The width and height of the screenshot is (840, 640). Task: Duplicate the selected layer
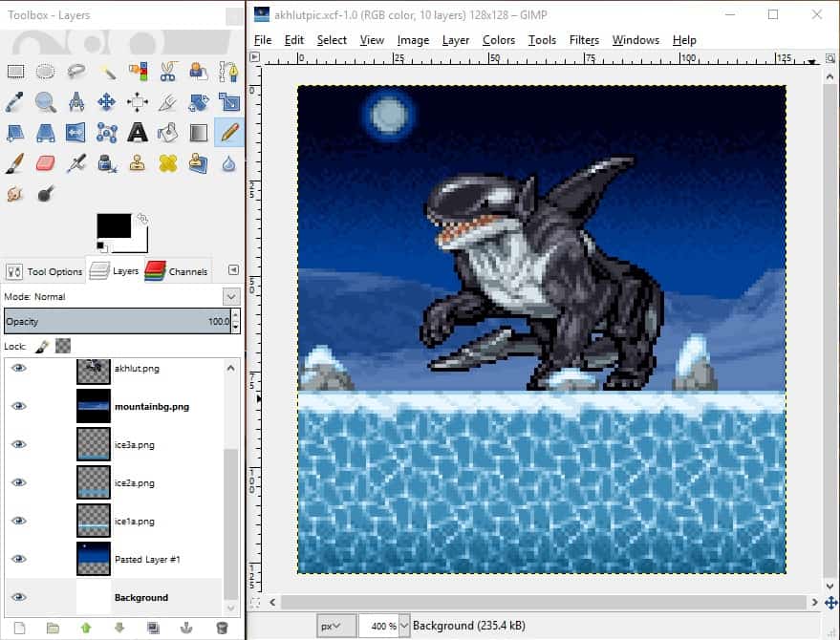point(153,628)
